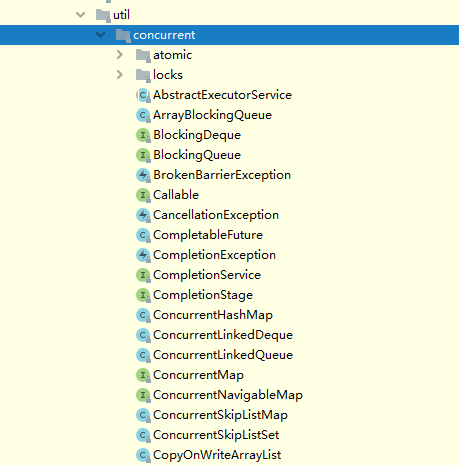Click the CancellationException lightning icon

(x=143, y=215)
